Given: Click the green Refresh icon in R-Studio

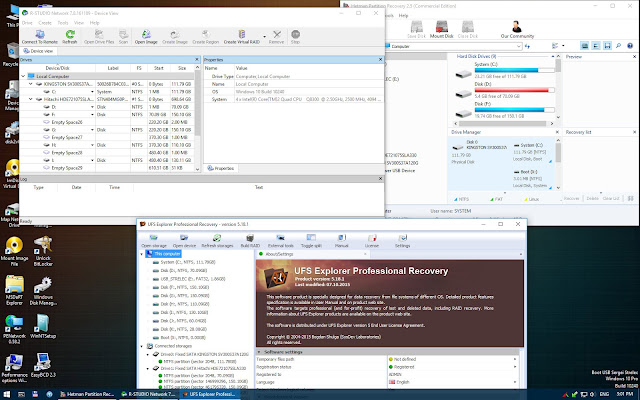Looking at the screenshot, I should [70, 34].
